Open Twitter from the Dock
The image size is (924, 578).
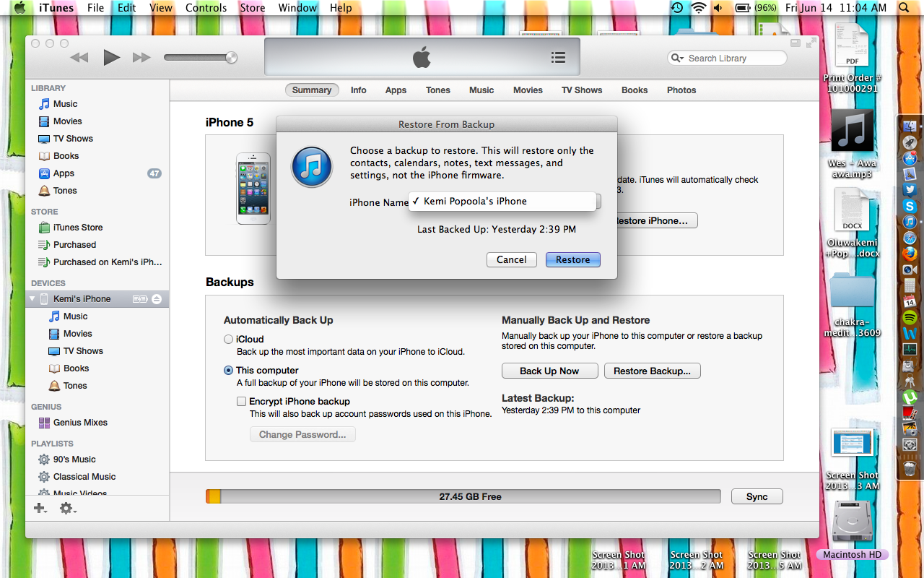click(910, 190)
